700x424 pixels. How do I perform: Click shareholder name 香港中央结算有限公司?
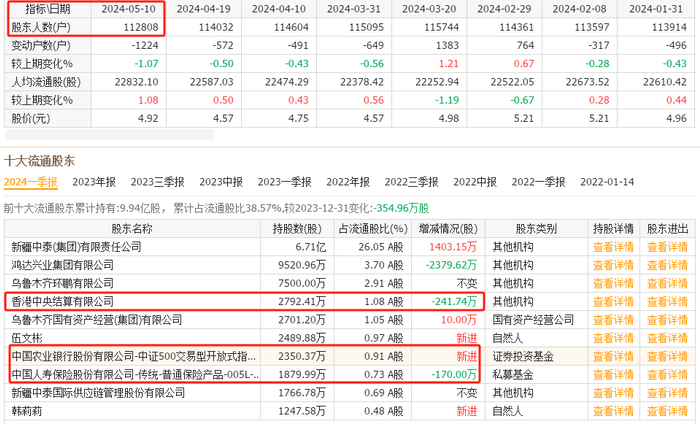62,302
